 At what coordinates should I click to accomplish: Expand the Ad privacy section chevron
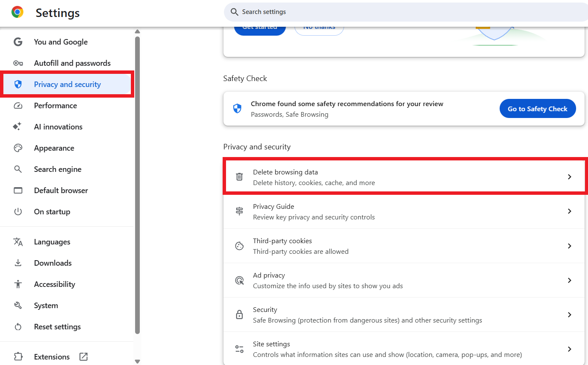569,280
